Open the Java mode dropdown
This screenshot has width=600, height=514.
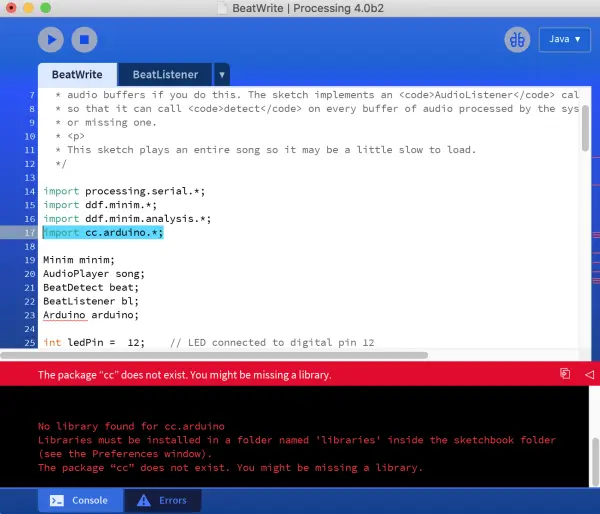564,39
